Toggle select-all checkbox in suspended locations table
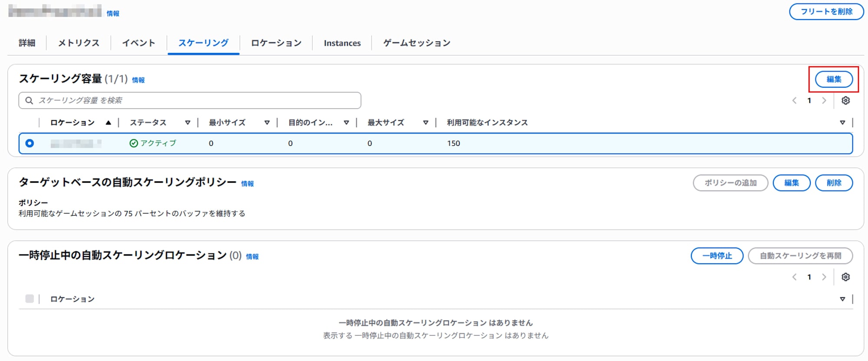 coord(30,299)
